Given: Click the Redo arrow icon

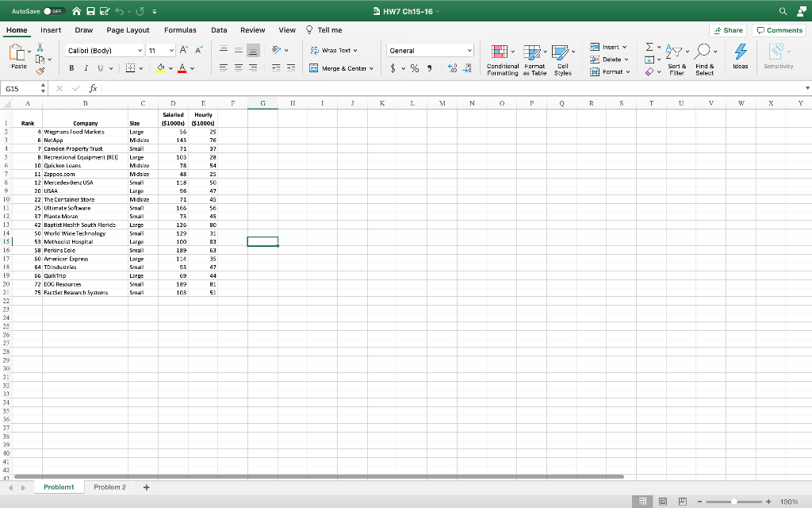Looking at the screenshot, I should point(140,11).
